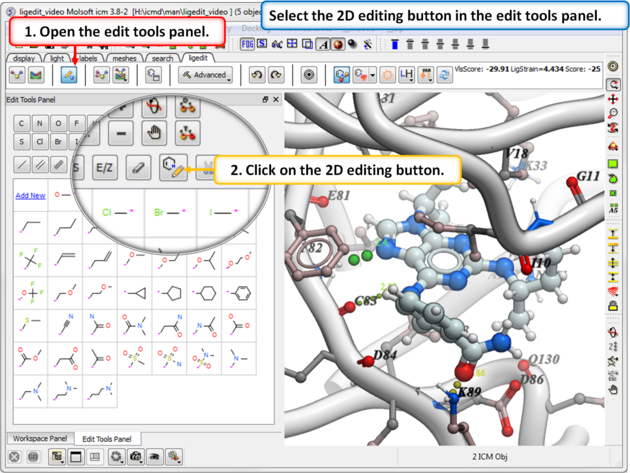Float the Edit Tools Panel window
Screen dimensions: 630x473
click(x=265, y=100)
